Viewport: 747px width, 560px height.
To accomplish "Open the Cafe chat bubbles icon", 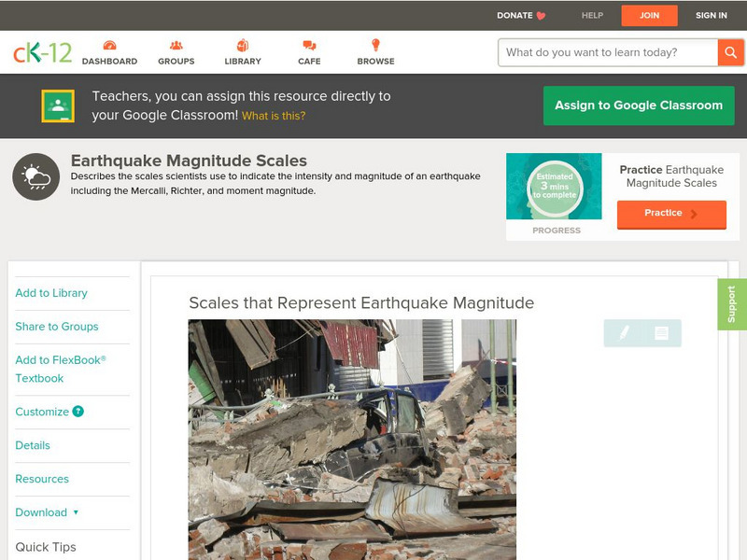I will click(309, 45).
